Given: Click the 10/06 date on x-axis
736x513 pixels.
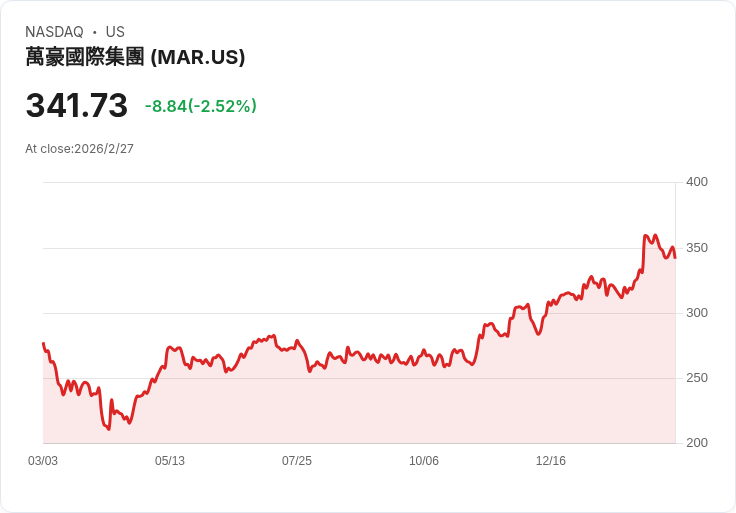Looking at the screenshot, I should (x=424, y=461).
